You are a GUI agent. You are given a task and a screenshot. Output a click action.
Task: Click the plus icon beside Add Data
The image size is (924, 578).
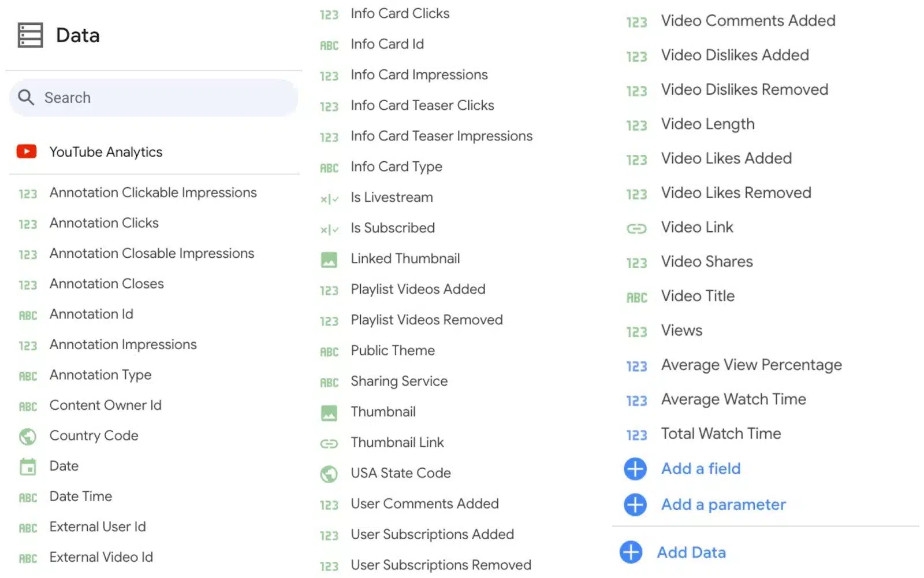click(x=631, y=553)
